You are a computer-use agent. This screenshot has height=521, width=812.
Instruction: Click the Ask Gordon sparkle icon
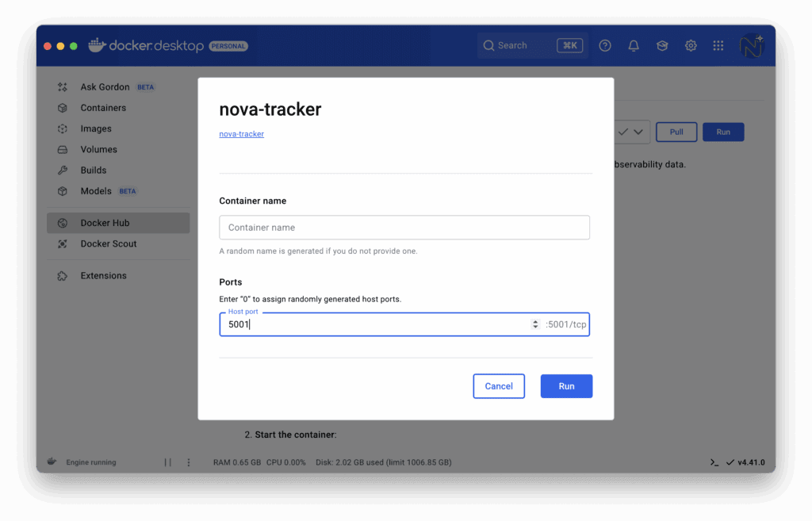63,87
